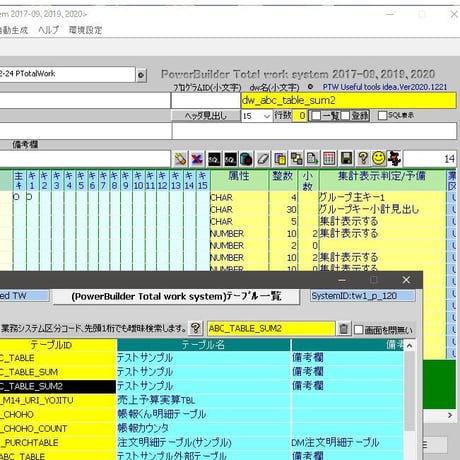Minimize the テーブル一覧 dialog window
The image size is (460, 460).
342,280
